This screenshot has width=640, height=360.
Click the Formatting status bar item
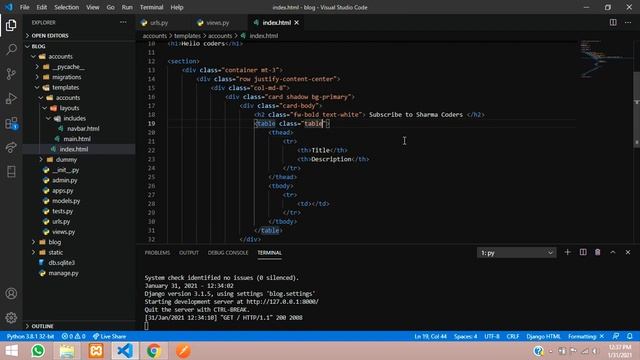[586, 336]
